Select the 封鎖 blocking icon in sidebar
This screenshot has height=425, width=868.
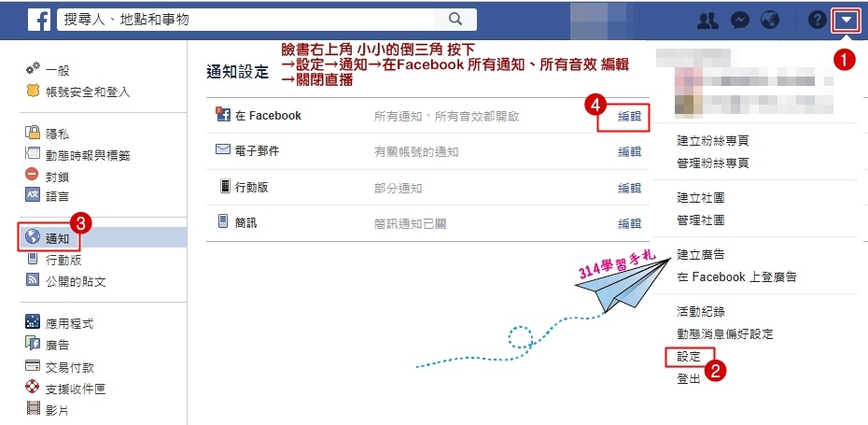coord(32,175)
